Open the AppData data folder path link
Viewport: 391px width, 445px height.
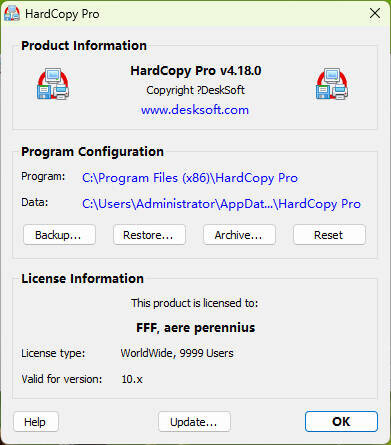[221, 204]
